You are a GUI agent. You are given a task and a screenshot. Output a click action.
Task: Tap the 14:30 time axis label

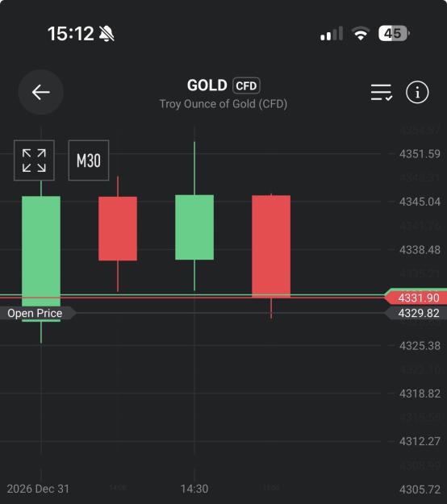point(194,489)
